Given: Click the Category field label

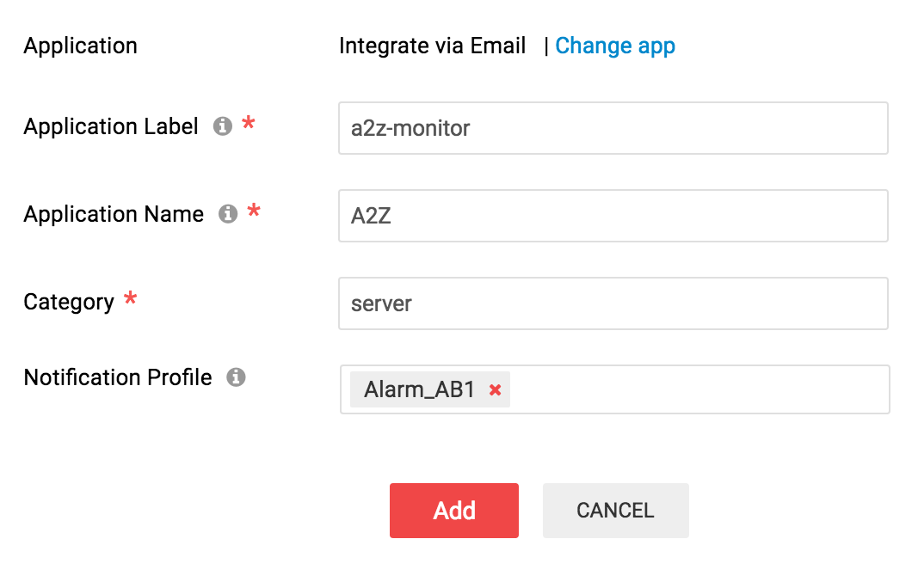Looking at the screenshot, I should tap(69, 303).
